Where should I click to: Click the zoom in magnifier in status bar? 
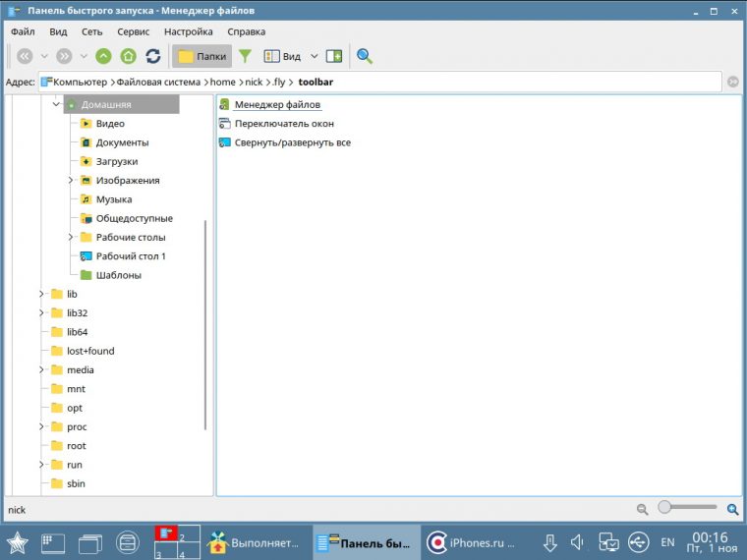coord(732,509)
